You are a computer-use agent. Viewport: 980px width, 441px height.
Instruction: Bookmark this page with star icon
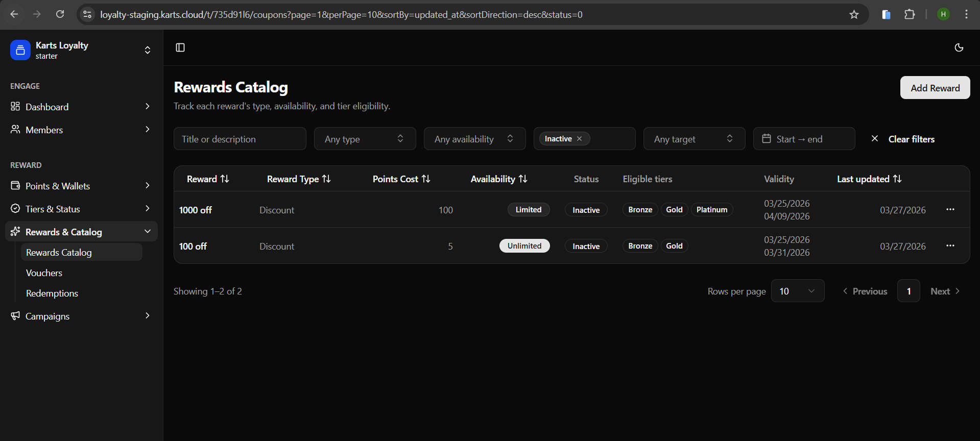(x=854, y=14)
